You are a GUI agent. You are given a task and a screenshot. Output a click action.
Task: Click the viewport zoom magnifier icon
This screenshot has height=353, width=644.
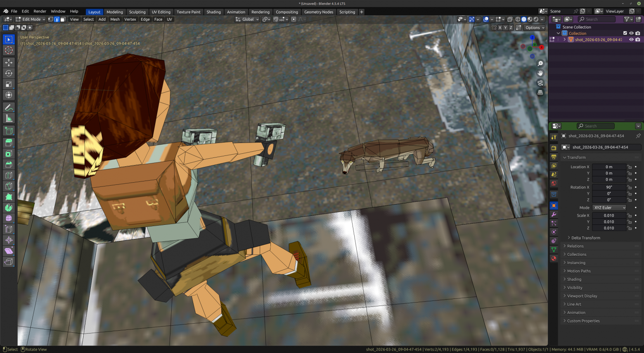[540, 64]
